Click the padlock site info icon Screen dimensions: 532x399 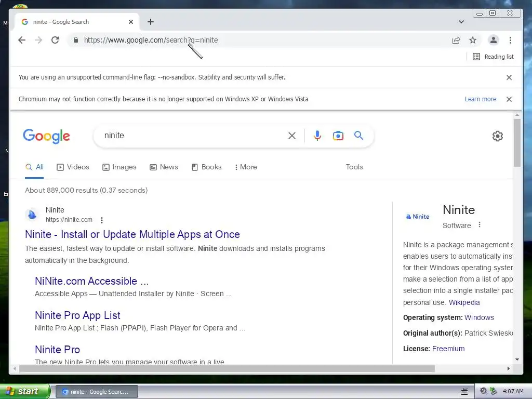(x=76, y=40)
